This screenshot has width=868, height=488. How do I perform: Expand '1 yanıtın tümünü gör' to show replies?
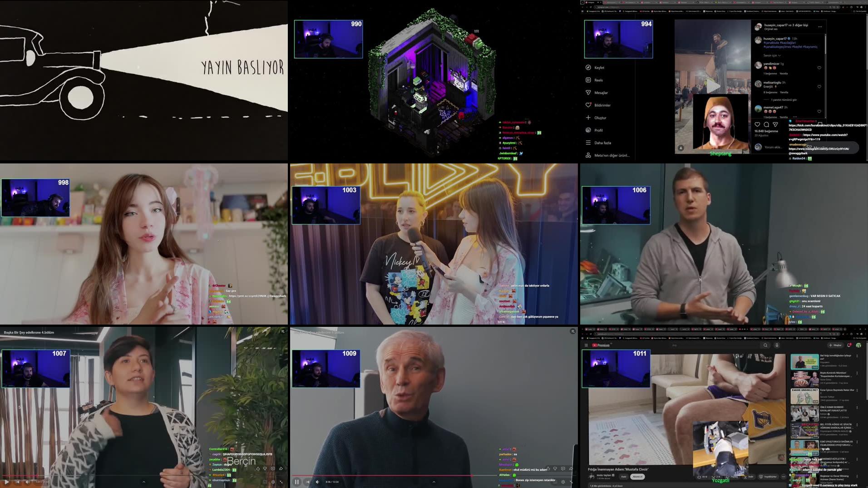pos(784,99)
